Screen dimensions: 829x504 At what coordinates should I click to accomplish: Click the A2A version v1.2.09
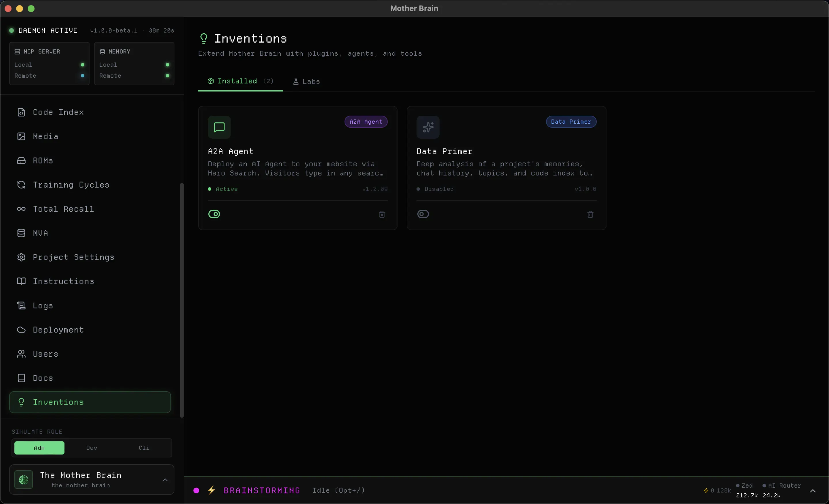(x=375, y=189)
